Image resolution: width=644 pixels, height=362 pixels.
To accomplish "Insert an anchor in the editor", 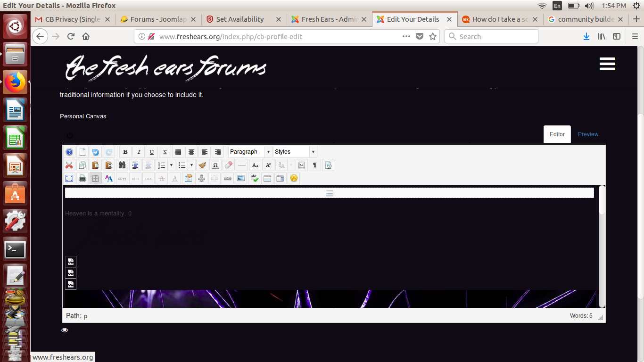I will [x=201, y=178].
